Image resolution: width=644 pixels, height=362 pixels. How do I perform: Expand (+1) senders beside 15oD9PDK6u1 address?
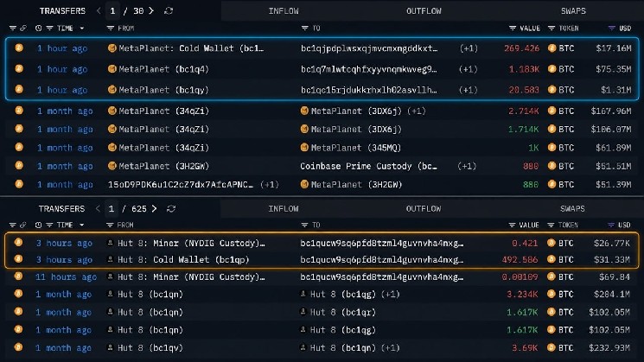tap(270, 184)
